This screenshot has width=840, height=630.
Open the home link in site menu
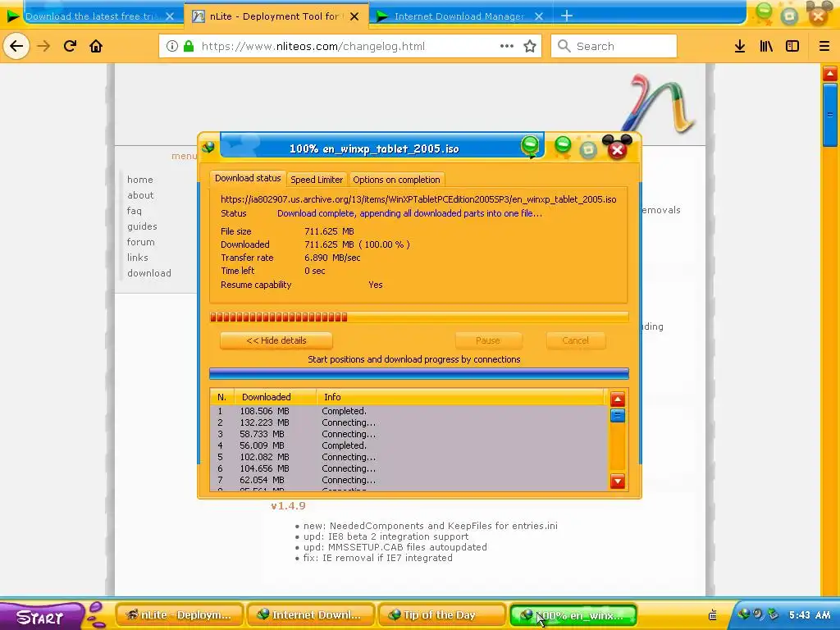pos(139,180)
